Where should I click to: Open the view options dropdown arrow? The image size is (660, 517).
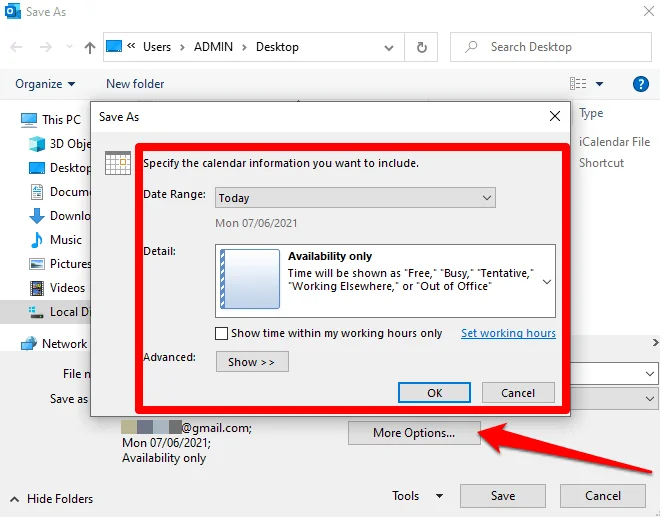point(599,84)
